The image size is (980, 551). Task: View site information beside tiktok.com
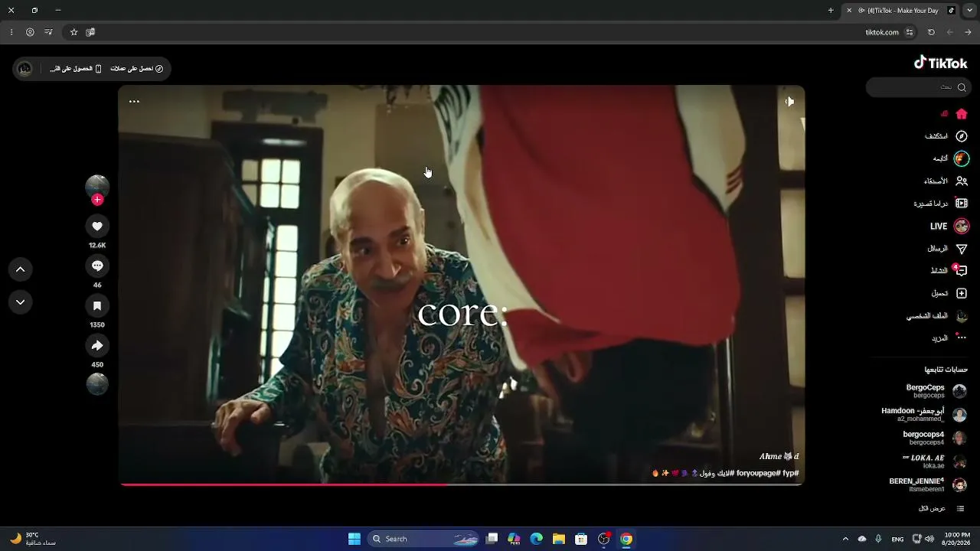point(910,32)
